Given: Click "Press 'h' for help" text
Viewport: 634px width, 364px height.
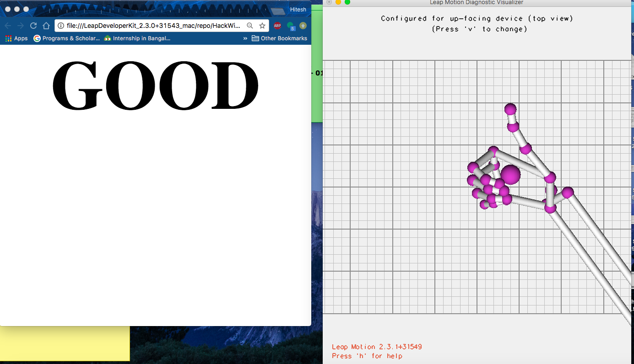Looking at the screenshot, I should pyautogui.click(x=367, y=356).
